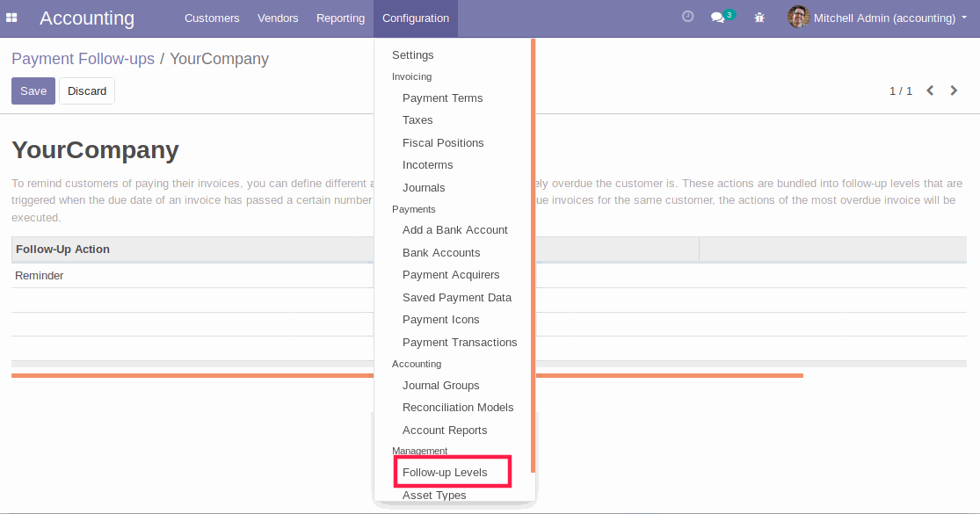Click the Accounting app title

coord(87,18)
